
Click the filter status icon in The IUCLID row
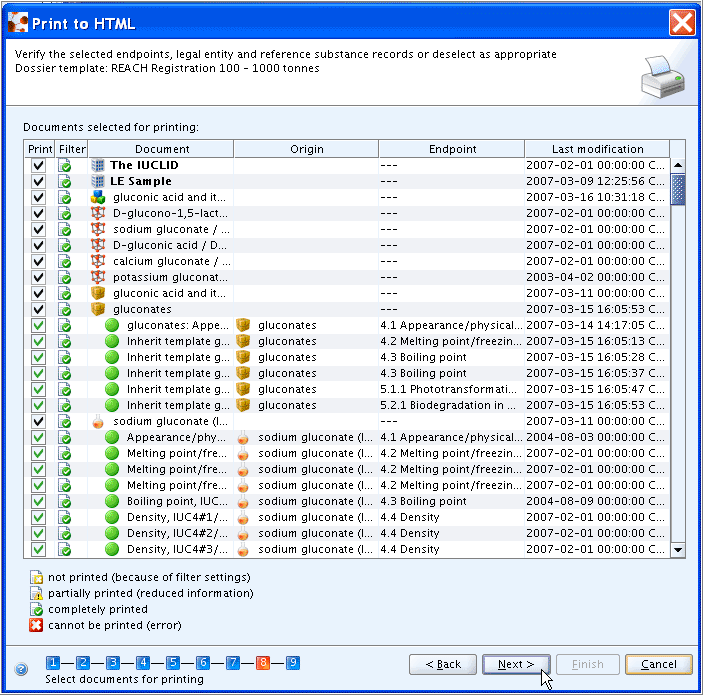pyautogui.click(x=65, y=165)
